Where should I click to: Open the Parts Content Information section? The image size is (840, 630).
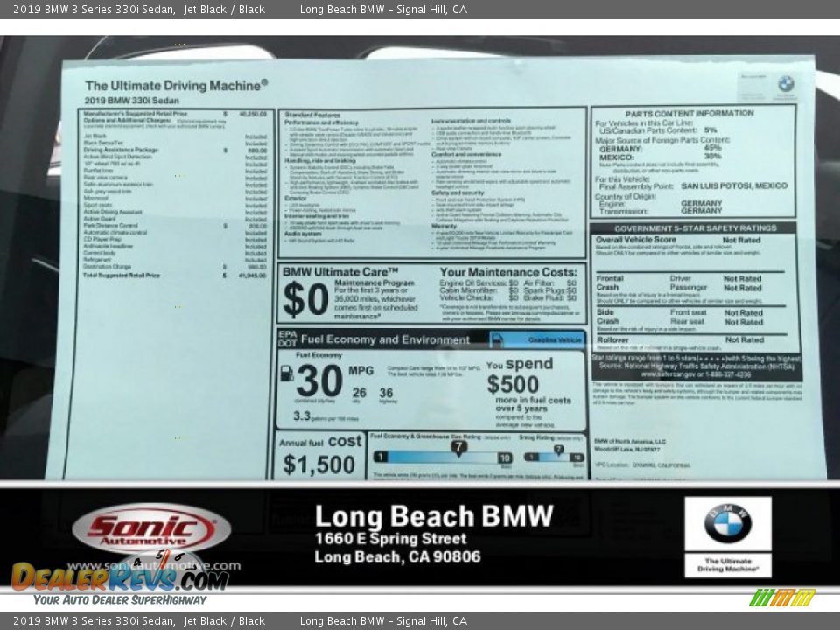(x=691, y=113)
